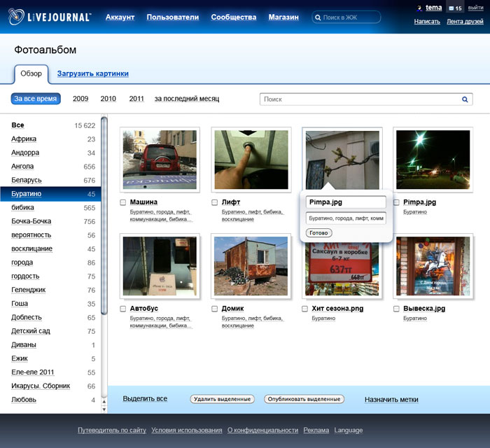Open the red car Машина thumbnail
The image size is (490, 448).
pos(160,160)
